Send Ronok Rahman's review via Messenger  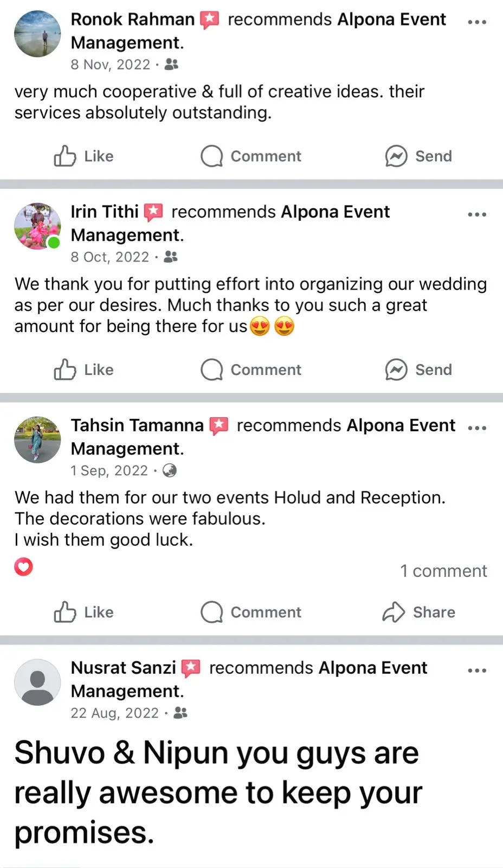pos(418,156)
